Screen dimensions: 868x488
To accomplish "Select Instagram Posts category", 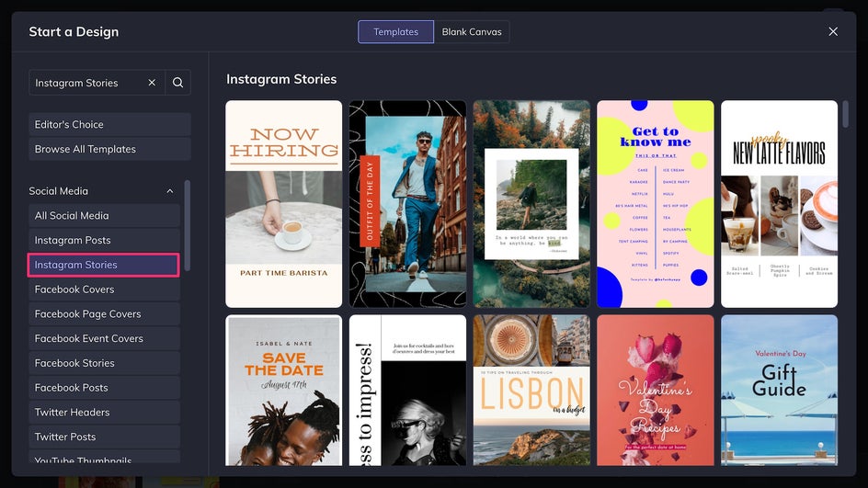I will coord(104,240).
